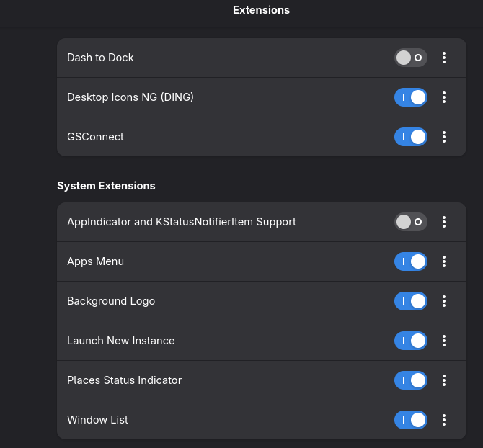Disable the Window List extension
Image resolution: width=483 pixels, height=448 pixels.
(x=411, y=420)
